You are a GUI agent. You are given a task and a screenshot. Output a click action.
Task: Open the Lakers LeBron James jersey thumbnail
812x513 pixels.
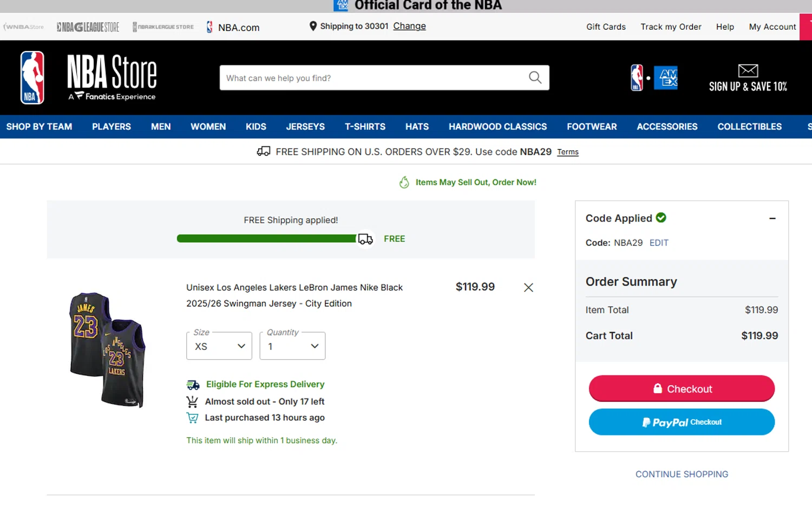(107, 349)
